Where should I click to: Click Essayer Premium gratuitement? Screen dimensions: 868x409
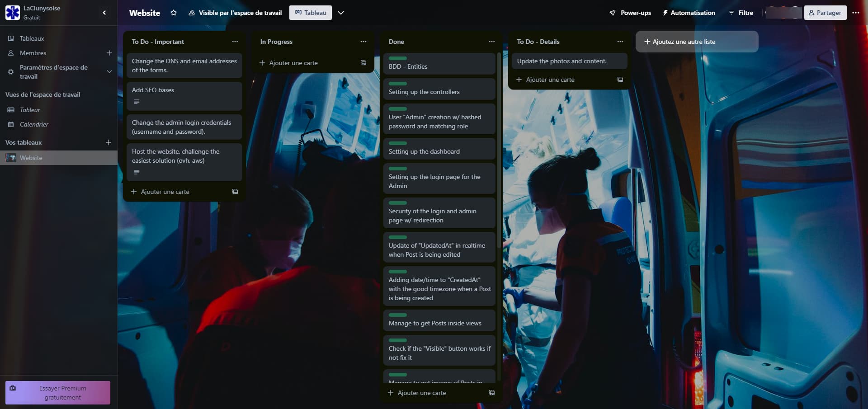click(58, 393)
